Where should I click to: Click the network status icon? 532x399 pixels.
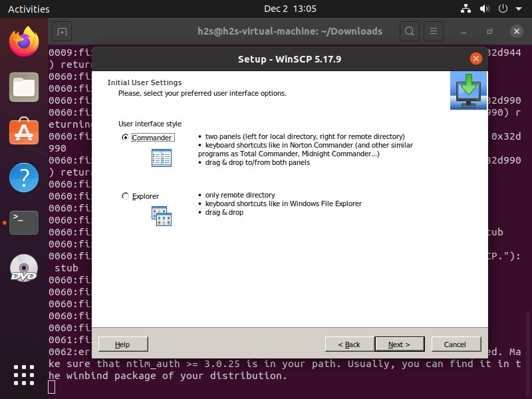point(466,9)
